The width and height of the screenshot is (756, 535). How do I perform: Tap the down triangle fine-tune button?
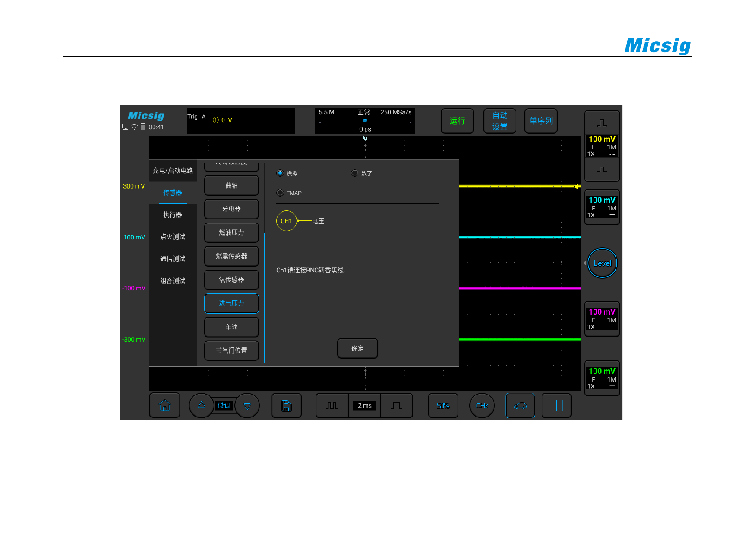click(247, 406)
